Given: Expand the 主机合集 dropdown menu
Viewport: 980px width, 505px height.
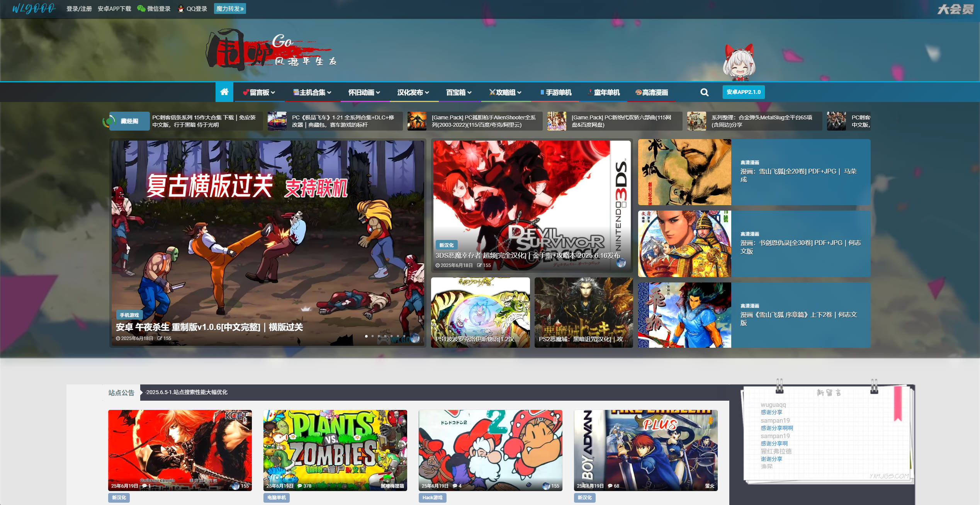Looking at the screenshot, I should tap(312, 92).
